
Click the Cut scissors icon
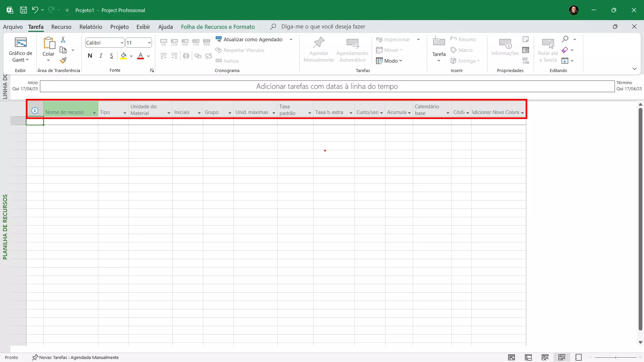pyautogui.click(x=63, y=40)
